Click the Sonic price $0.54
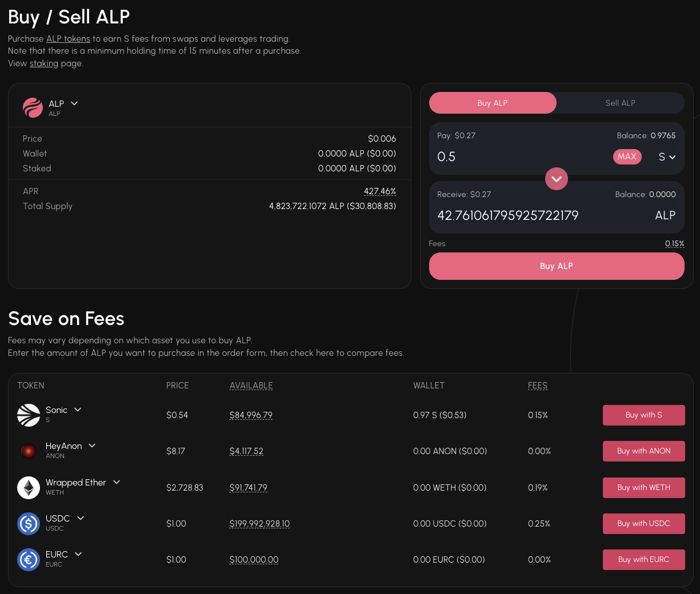The height and width of the screenshot is (594, 700). point(177,415)
